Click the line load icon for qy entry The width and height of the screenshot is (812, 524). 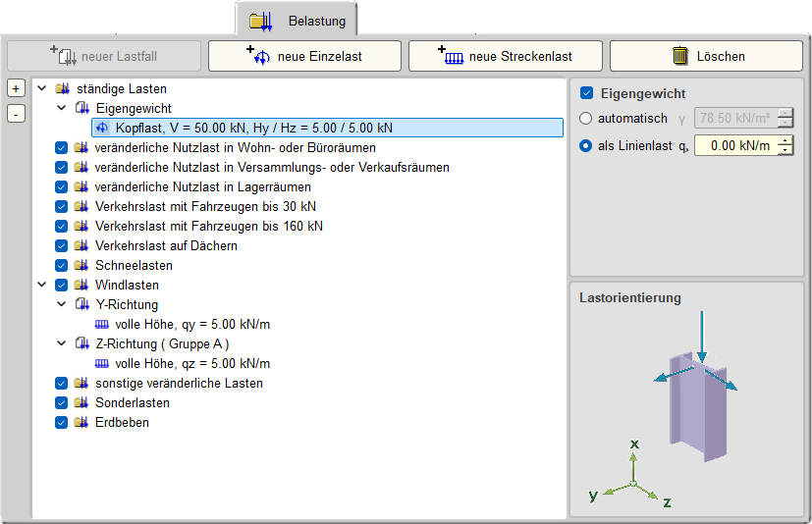(x=101, y=324)
